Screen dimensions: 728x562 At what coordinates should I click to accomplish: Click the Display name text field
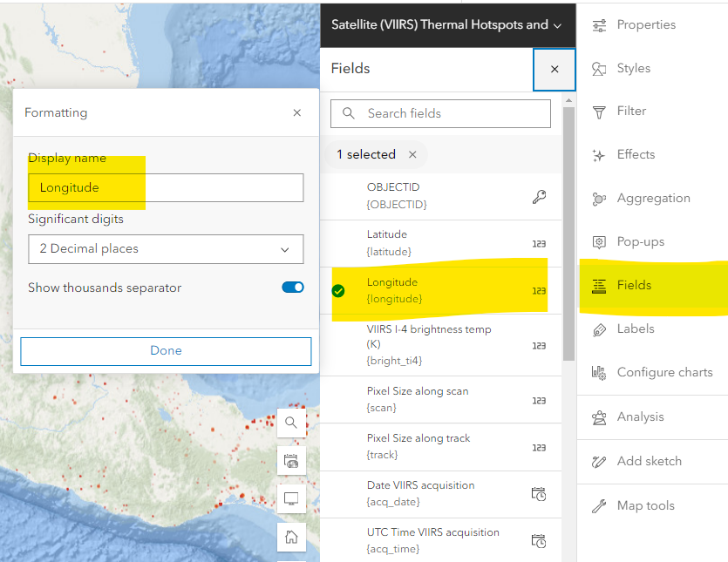(166, 187)
